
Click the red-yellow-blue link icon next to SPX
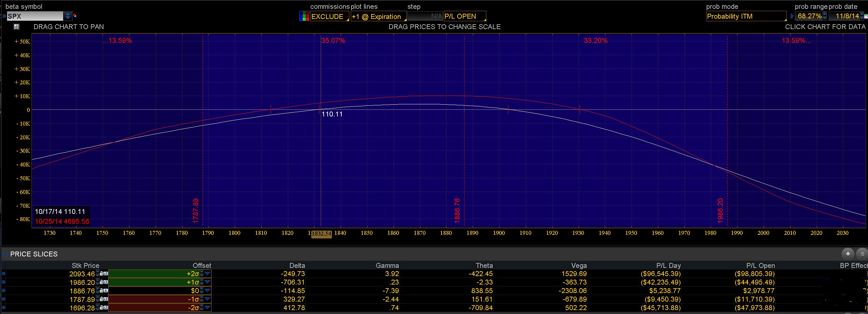[x=75, y=15]
